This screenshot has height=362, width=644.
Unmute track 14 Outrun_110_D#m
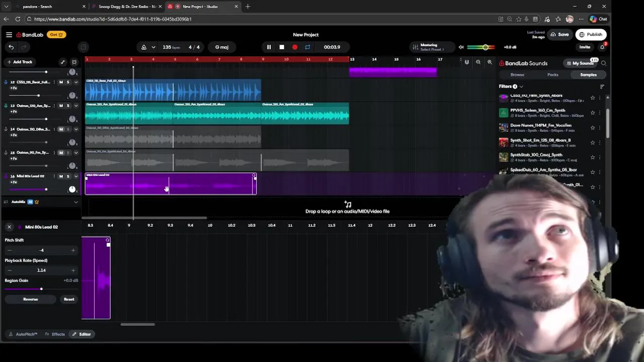[x=61, y=129]
